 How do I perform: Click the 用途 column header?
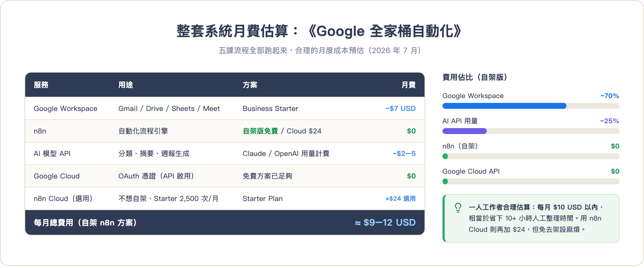(x=126, y=85)
